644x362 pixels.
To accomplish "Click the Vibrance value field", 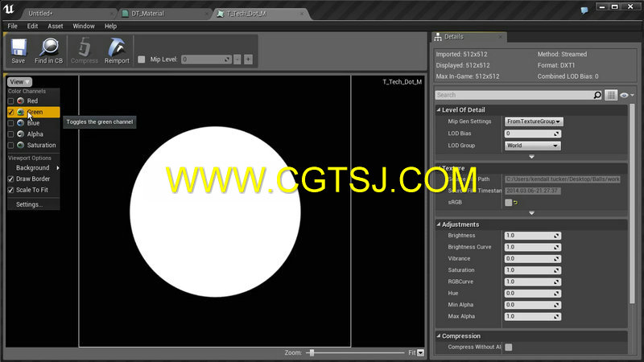I will coord(533,258).
